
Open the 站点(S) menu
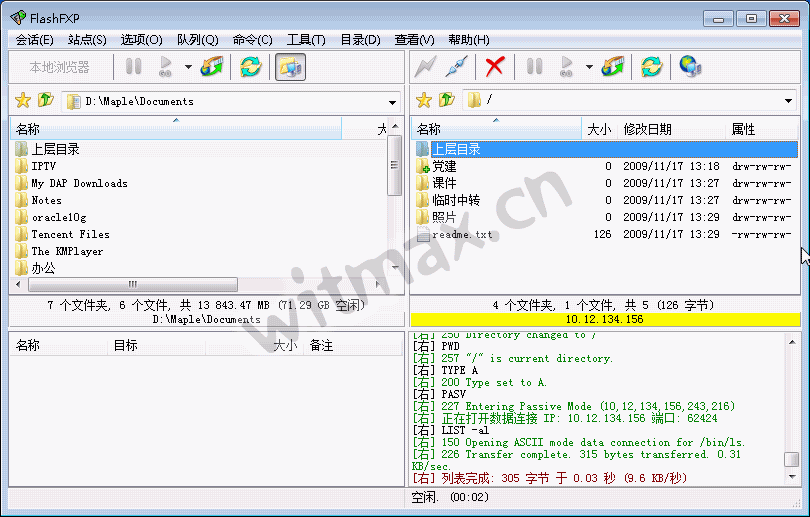tap(87, 40)
